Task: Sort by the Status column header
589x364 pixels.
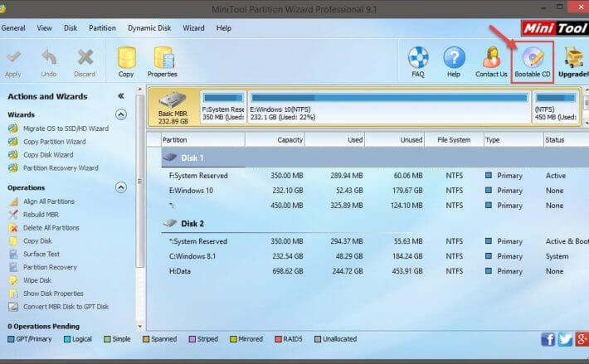Action: tap(566, 140)
